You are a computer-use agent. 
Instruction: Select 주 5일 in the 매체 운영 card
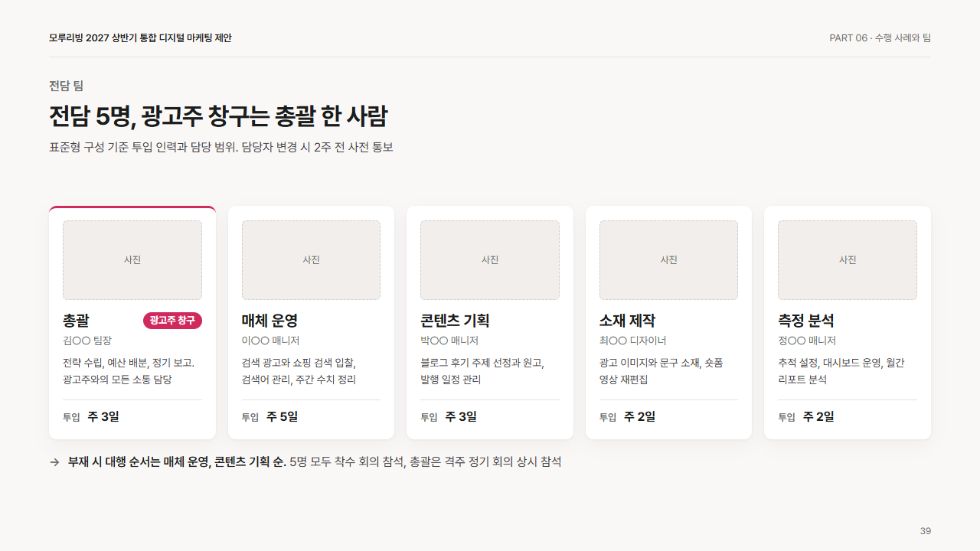point(283,417)
